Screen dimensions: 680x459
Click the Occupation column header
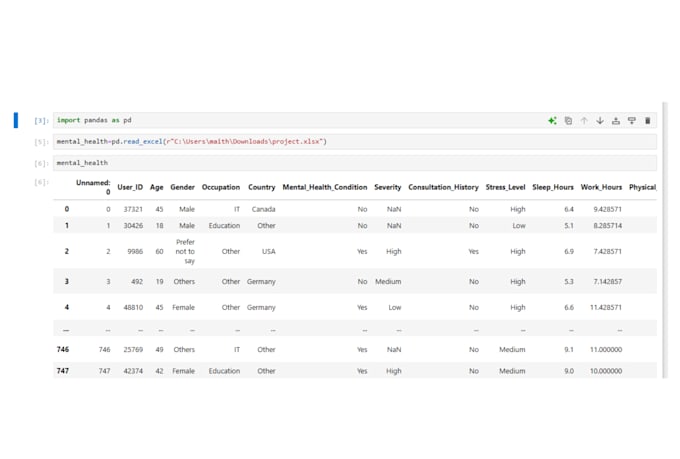click(x=221, y=187)
